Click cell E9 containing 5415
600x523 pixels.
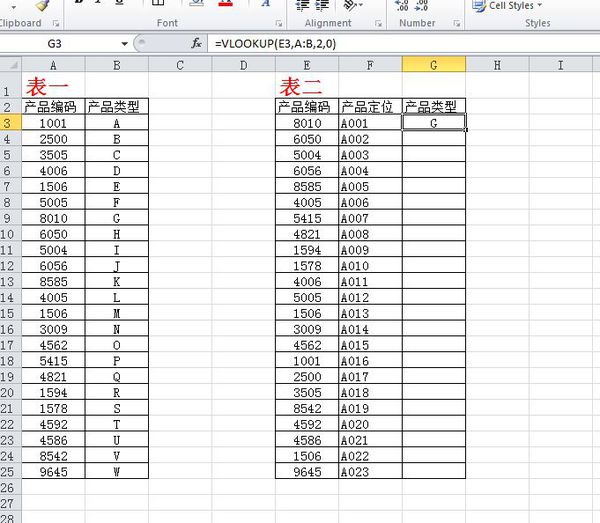307,218
